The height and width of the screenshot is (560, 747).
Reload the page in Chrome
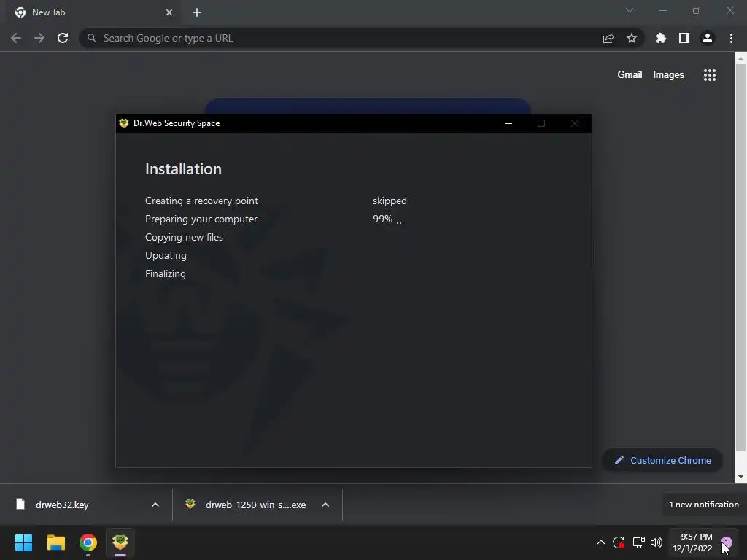point(63,38)
